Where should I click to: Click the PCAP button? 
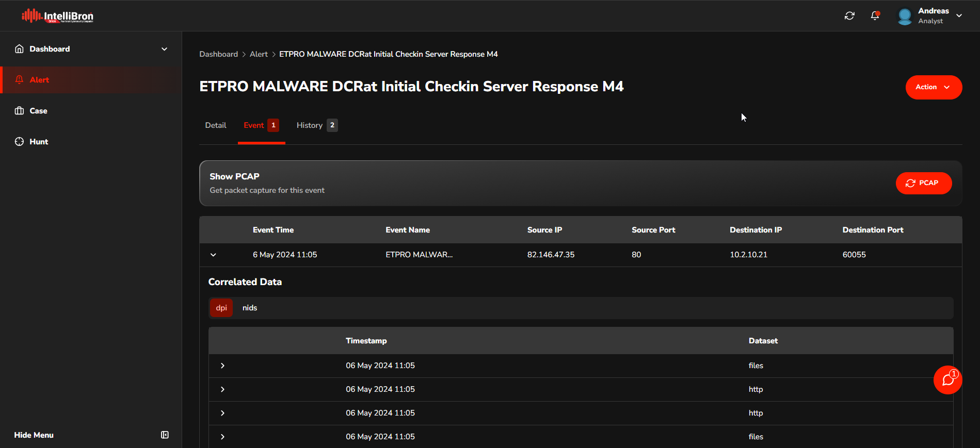click(x=924, y=183)
